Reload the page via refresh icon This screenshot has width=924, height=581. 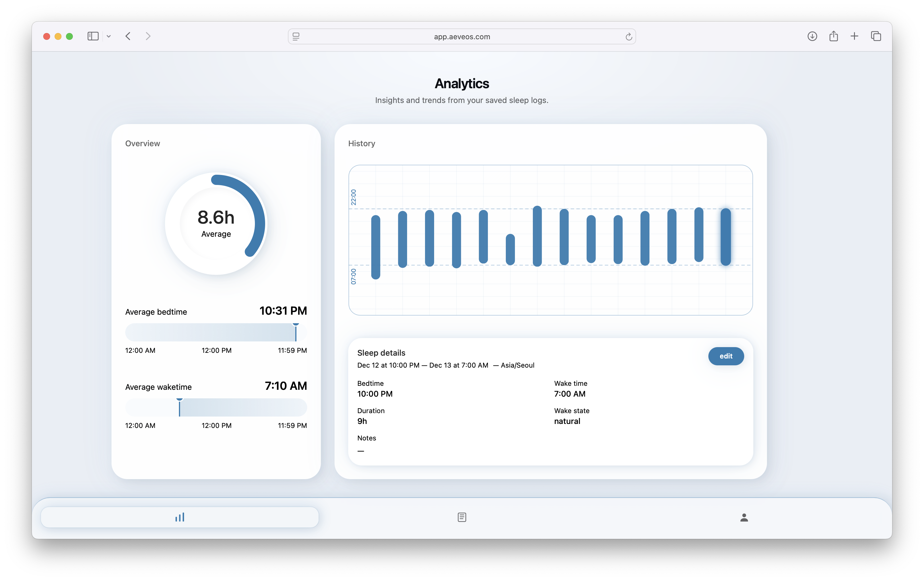pyautogui.click(x=628, y=36)
